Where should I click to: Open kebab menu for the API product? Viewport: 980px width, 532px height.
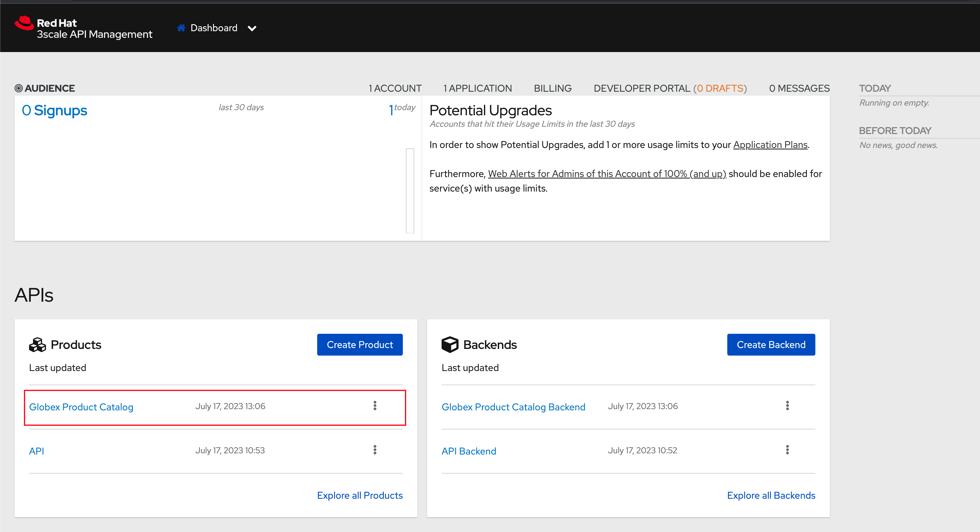coord(375,449)
